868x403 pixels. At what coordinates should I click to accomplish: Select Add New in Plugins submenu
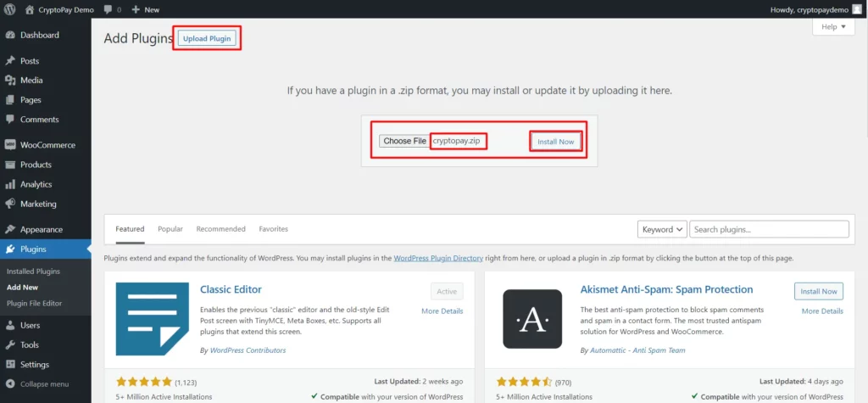[22, 287]
